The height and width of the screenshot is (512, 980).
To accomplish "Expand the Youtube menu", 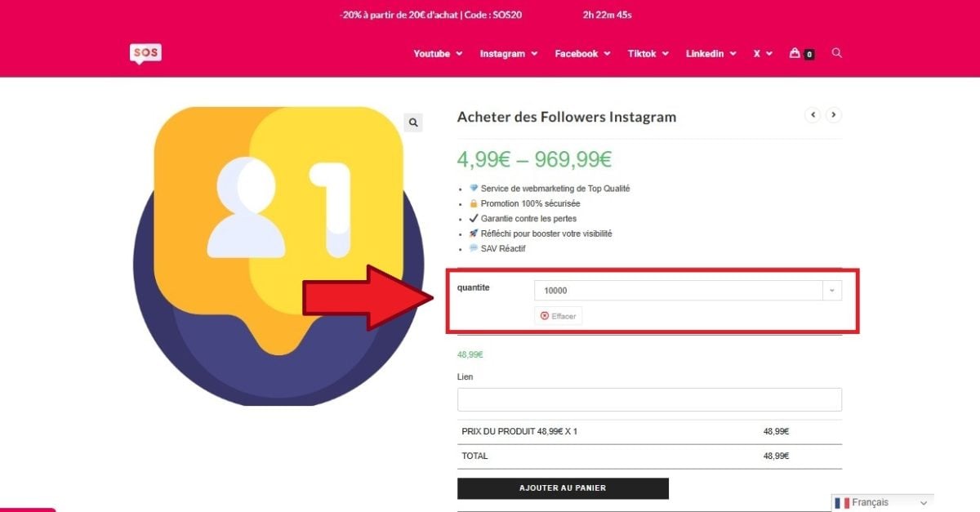I will tap(438, 54).
